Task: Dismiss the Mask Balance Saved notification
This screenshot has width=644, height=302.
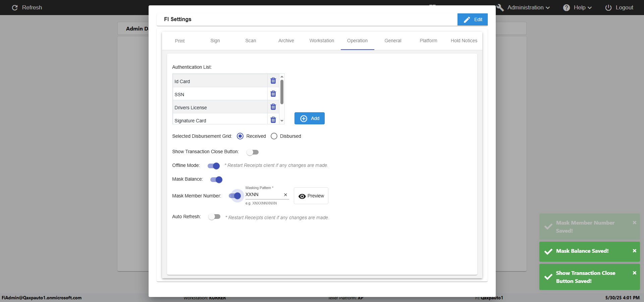Action: [x=634, y=251]
